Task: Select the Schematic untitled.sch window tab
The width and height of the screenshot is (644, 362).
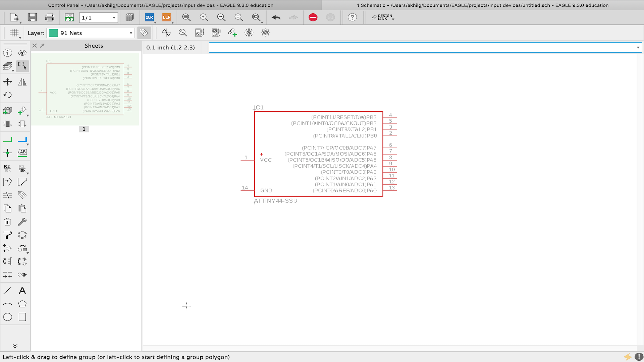Action: [483, 5]
